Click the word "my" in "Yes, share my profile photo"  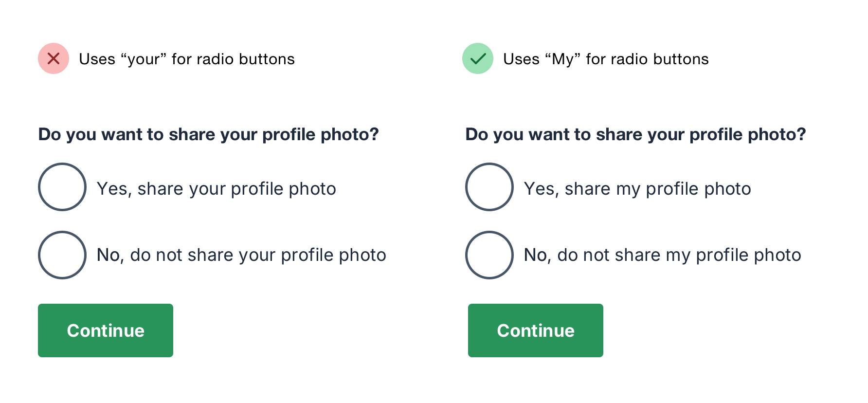(628, 190)
